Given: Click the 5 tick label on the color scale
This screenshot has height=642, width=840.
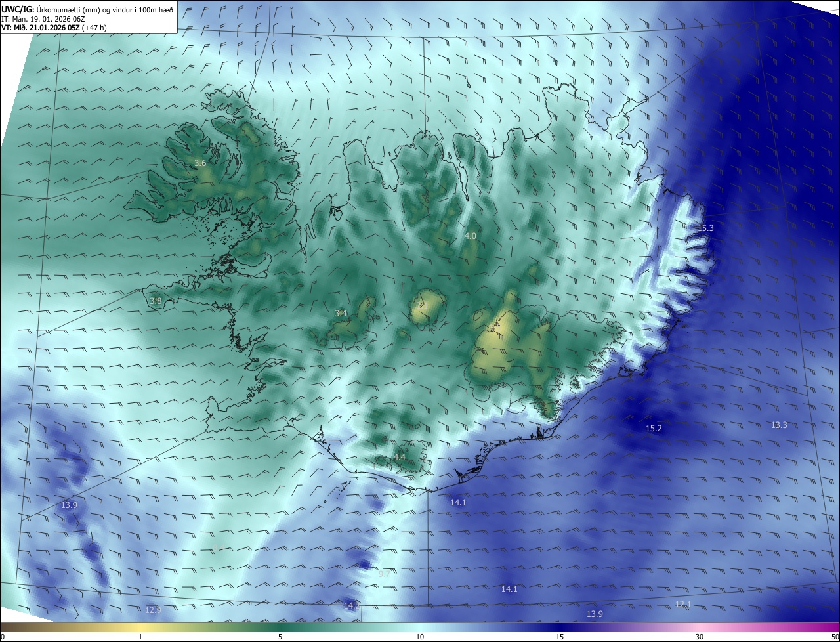Looking at the screenshot, I should pyautogui.click(x=280, y=637).
